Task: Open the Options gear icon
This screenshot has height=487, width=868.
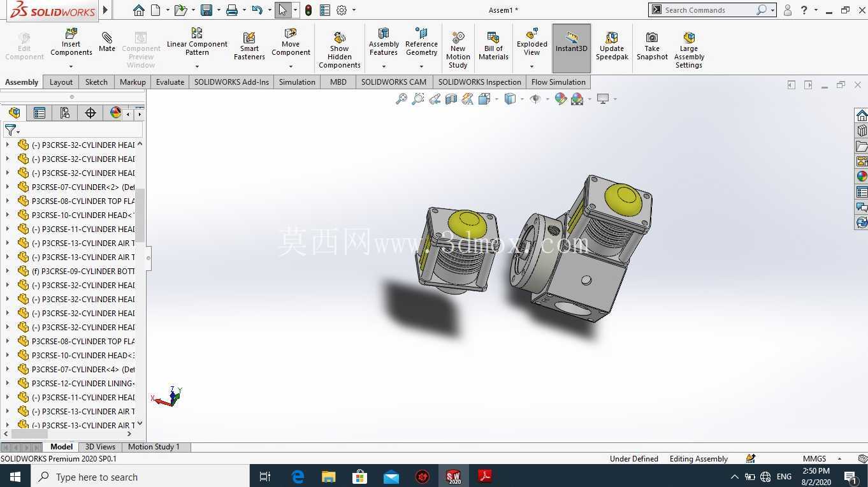Action: pyautogui.click(x=342, y=10)
